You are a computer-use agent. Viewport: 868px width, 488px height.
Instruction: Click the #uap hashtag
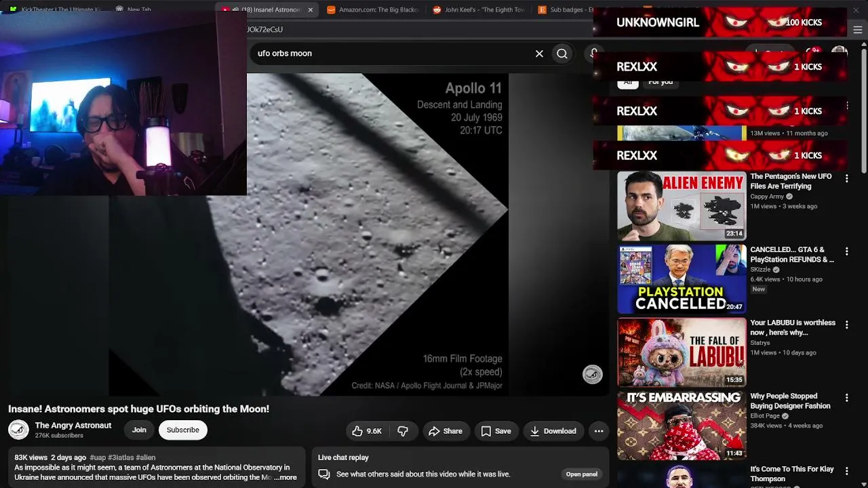point(98,457)
